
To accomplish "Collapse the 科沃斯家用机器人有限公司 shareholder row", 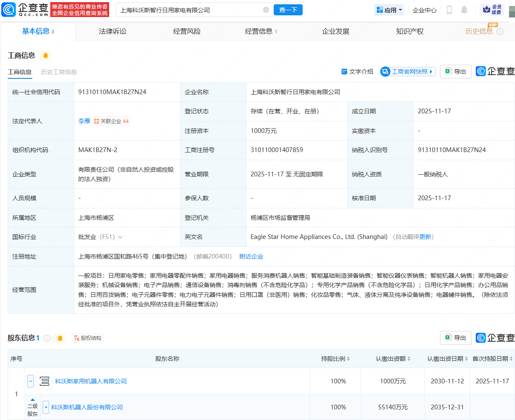I will pyautogui.click(x=30, y=381).
